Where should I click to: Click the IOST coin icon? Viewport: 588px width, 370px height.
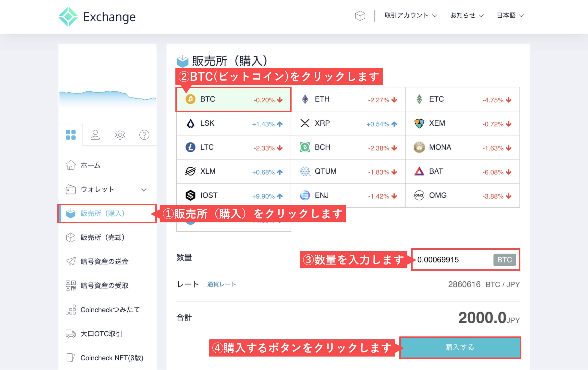[190, 195]
